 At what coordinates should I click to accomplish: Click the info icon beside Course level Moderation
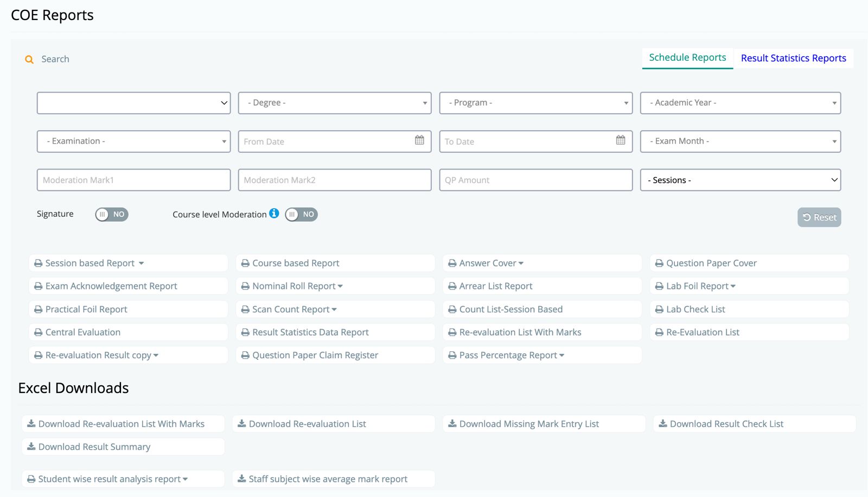point(274,214)
